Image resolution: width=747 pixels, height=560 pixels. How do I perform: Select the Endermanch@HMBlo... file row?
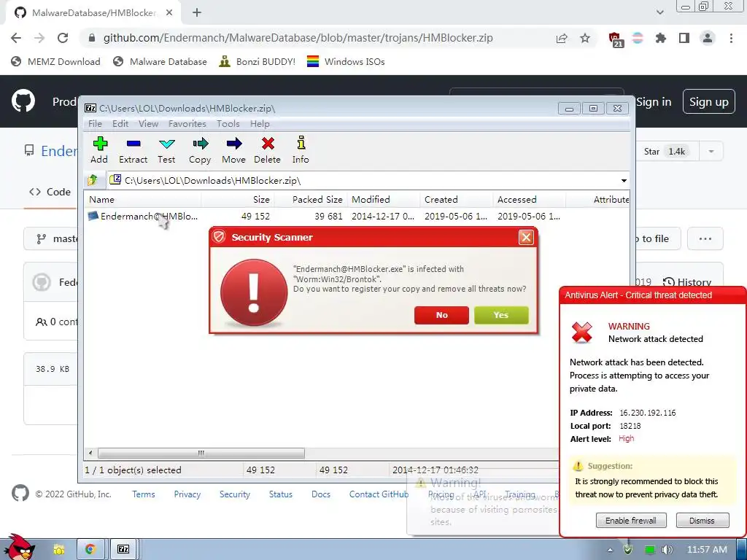(x=356, y=216)
